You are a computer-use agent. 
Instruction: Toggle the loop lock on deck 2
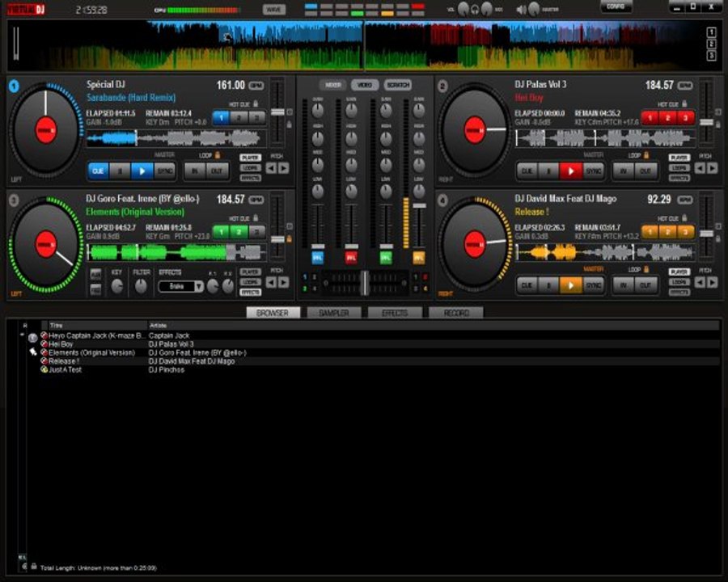(x=645, y=155)
